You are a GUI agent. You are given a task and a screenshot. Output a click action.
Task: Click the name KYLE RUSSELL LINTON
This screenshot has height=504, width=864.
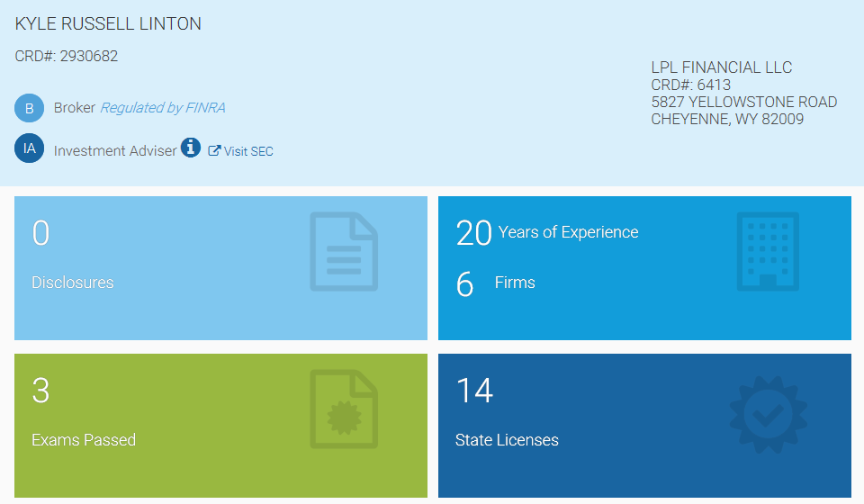click(108, 23)
